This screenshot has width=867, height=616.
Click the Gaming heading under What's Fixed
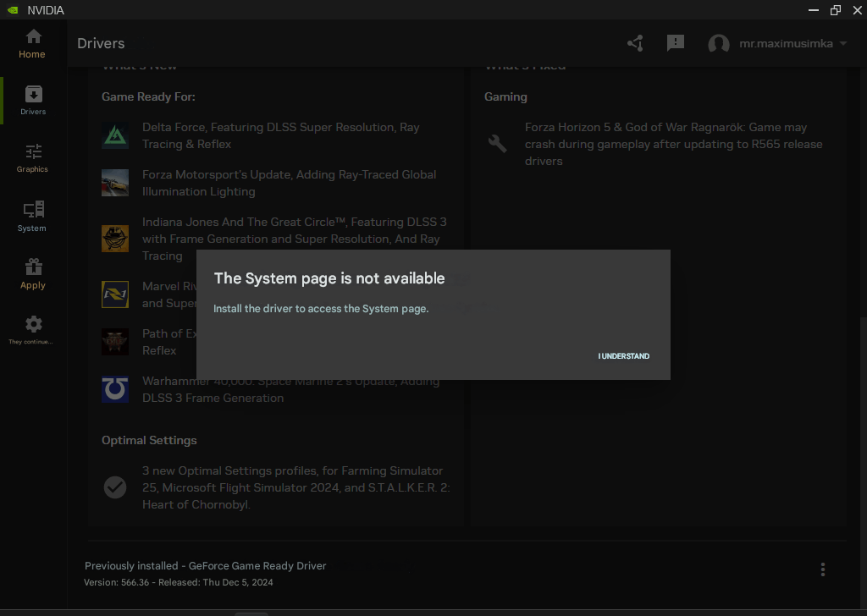(505, 96)
